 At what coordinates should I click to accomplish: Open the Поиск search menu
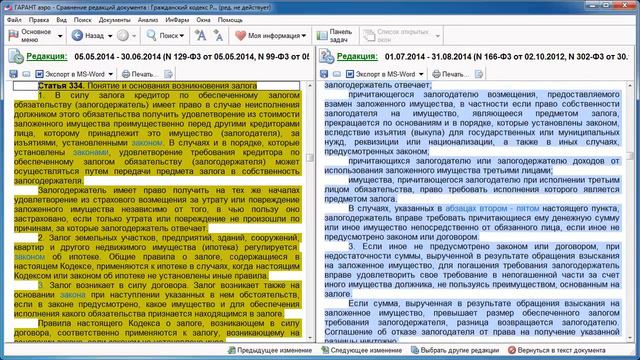165,36
